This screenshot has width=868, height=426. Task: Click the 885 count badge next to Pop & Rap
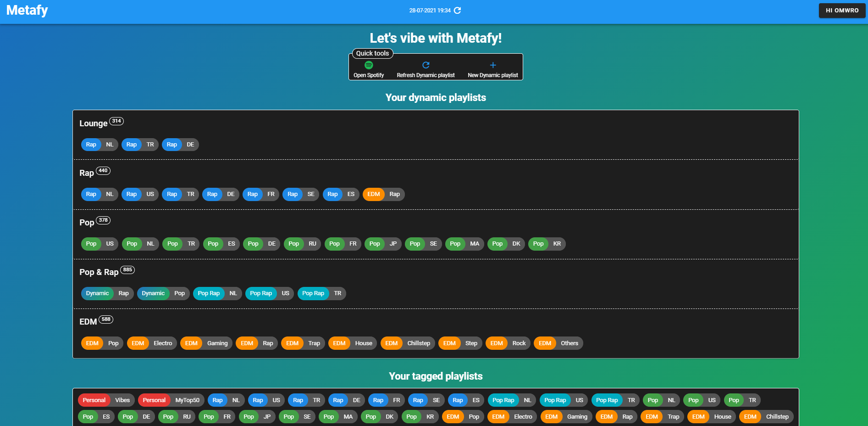coord(127,270)
